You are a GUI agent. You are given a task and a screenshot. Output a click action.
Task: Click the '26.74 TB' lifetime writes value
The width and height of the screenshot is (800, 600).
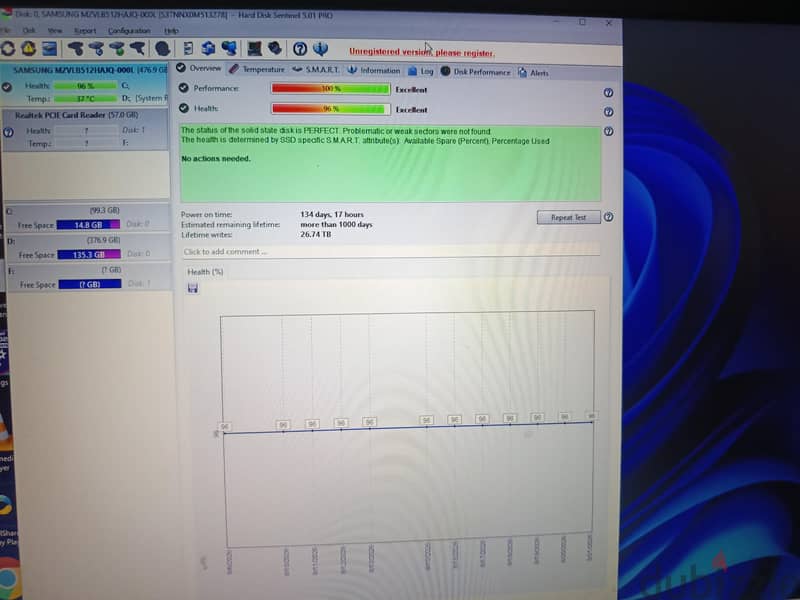click(315, 234)
